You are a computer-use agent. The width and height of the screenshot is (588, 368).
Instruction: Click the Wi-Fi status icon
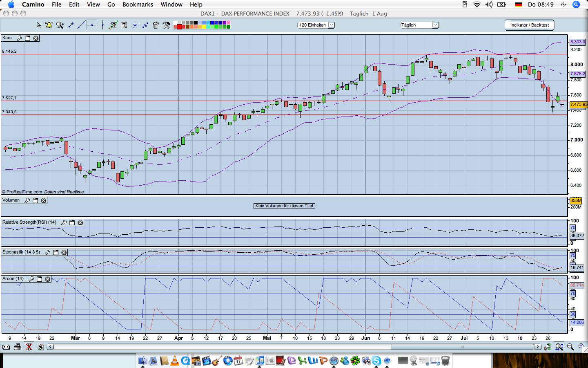(477, 4)
